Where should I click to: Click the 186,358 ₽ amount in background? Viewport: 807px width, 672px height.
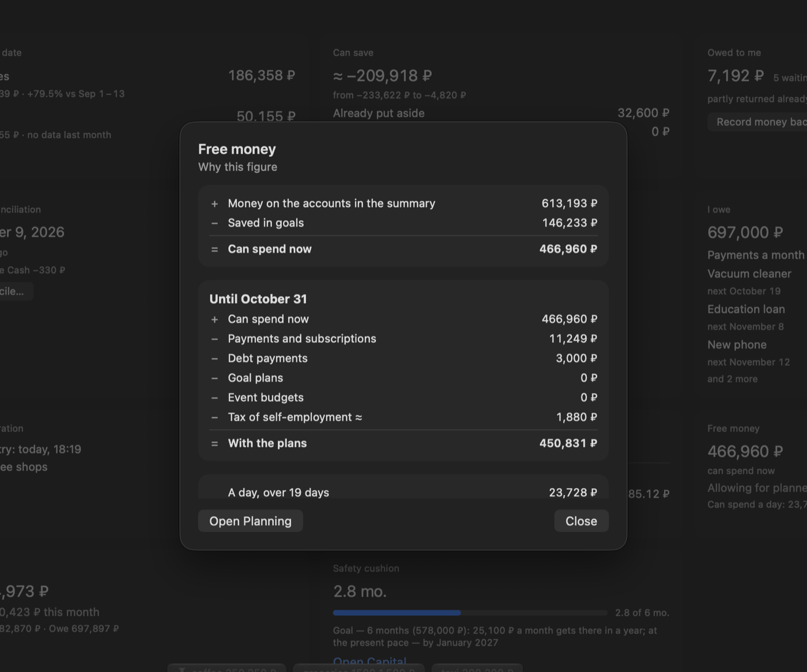[x=262, y=75]
